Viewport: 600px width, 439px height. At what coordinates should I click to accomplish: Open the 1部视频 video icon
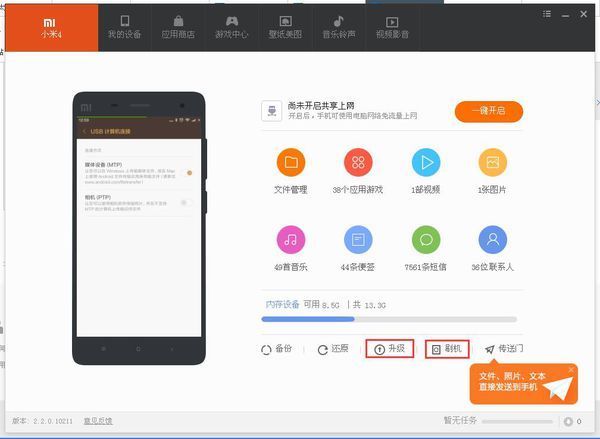point(426,162)
